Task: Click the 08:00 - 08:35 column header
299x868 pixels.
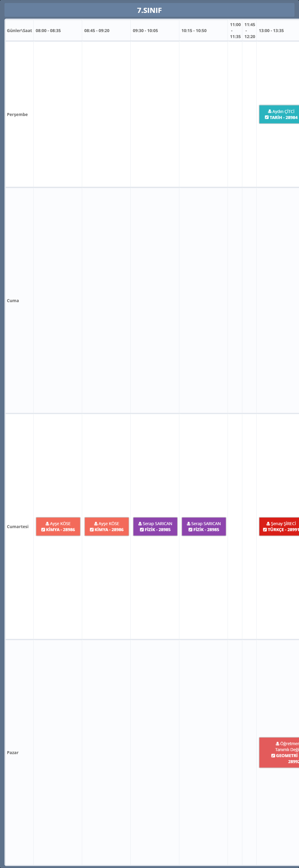Action: click(48, 31)
